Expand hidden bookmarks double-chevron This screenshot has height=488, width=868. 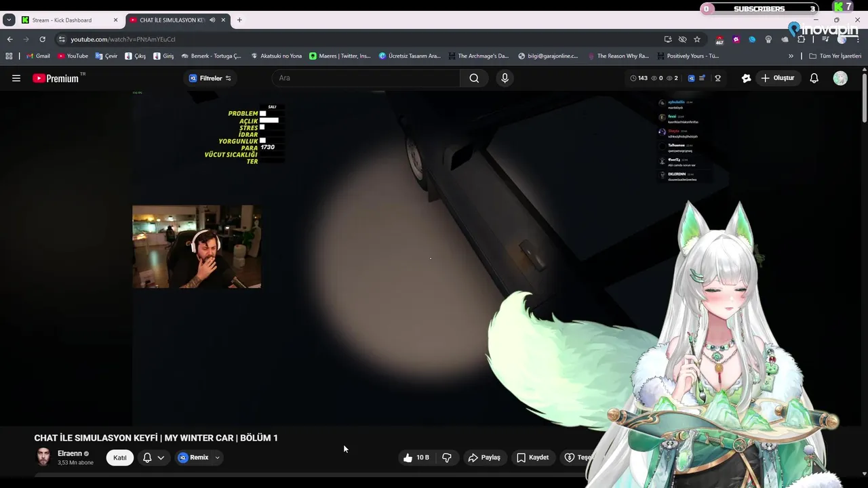791,56
